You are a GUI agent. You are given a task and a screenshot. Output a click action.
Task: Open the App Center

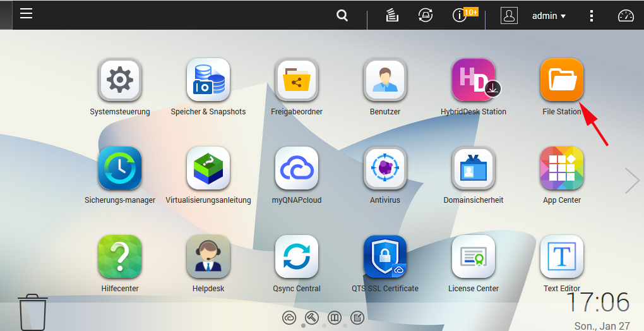[x=562, y=168]
